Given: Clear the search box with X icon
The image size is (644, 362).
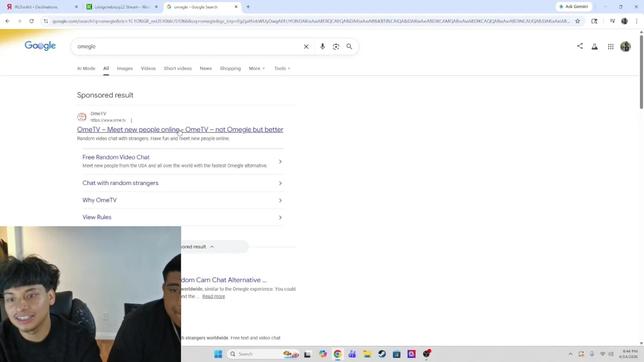Looking at the screenshot, I should (x=306, y=46).
